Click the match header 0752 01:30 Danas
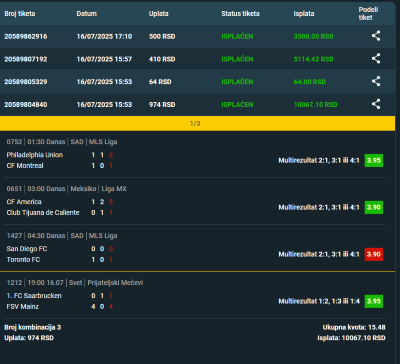Viewport: 400px width, 364px height. [x=62, y=142]
